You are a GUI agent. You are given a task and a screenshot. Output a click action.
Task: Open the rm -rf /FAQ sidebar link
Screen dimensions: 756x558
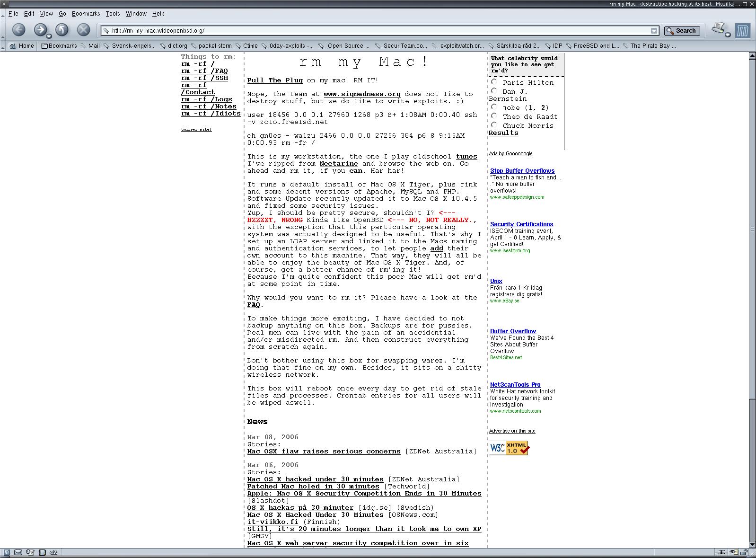coord(204,71)
